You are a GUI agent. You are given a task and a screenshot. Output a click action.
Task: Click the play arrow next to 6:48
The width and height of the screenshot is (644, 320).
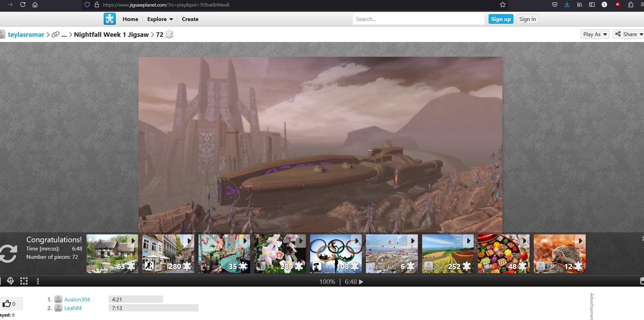click(x=361, y=282)
